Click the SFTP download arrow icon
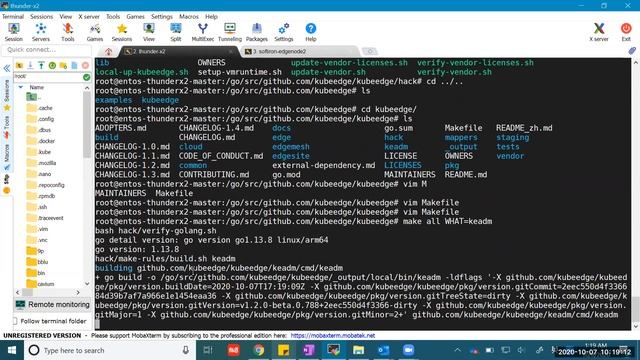Image resolution: width=640 pixels, height=360 pixels. 30,65
